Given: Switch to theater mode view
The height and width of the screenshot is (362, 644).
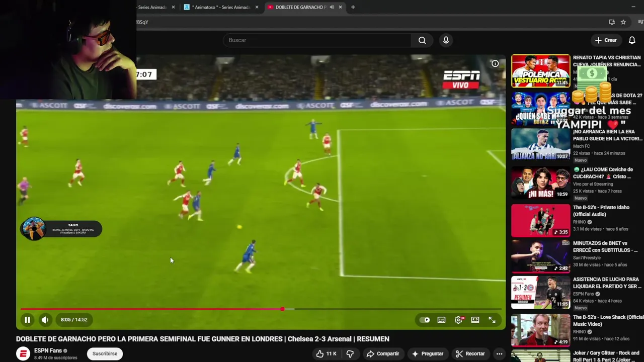Looking at the screenshot, I should tap(475, 320).
